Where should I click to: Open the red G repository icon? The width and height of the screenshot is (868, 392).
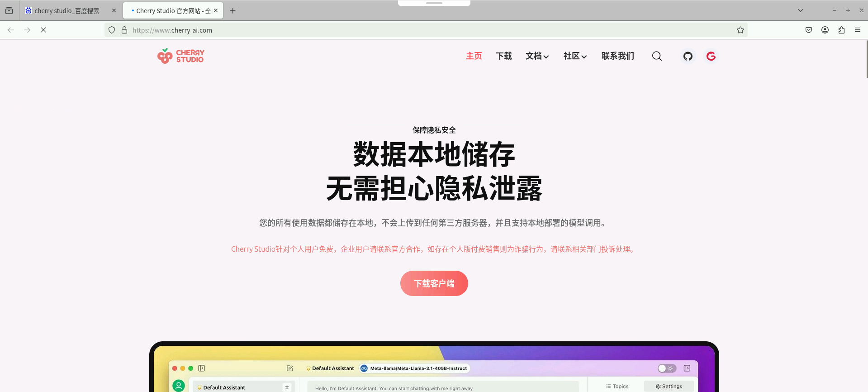point(711,56)
